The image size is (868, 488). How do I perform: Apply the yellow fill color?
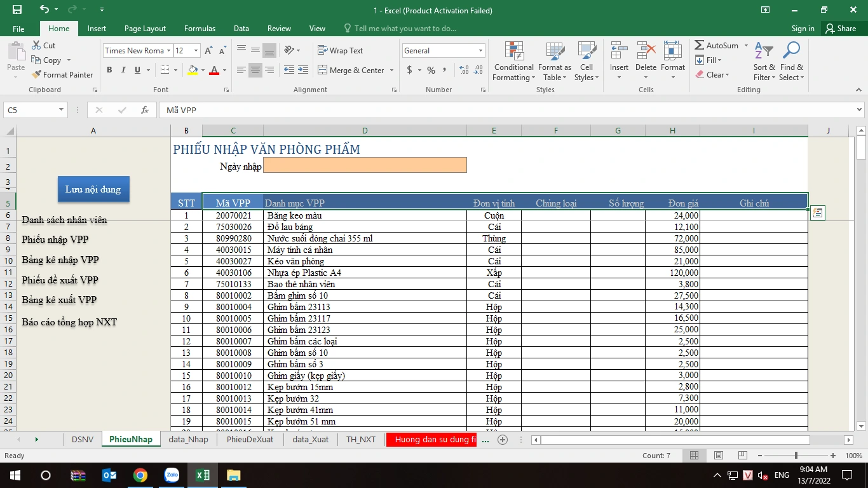pyautogui.click(x=193, y=70)
